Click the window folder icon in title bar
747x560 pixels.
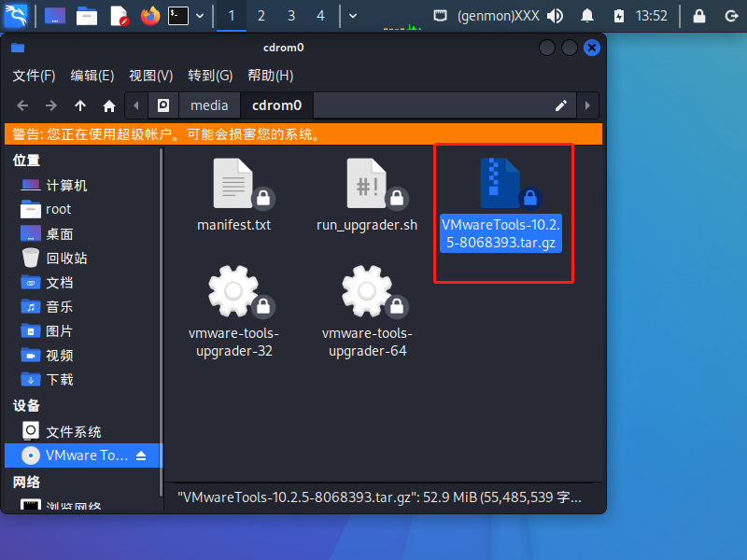[18, 48]
